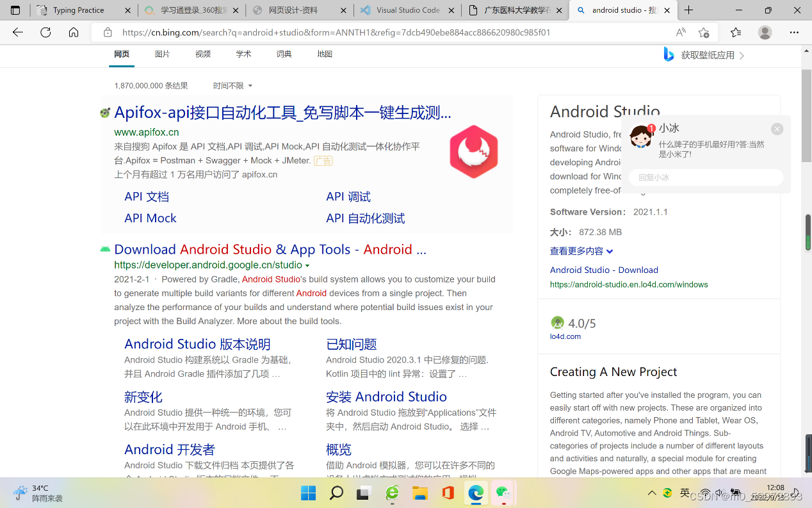Open the 安装 Android Studio link
Viewport: 812px width, 508px height.
pyautogui.click(x=386, y=397)
